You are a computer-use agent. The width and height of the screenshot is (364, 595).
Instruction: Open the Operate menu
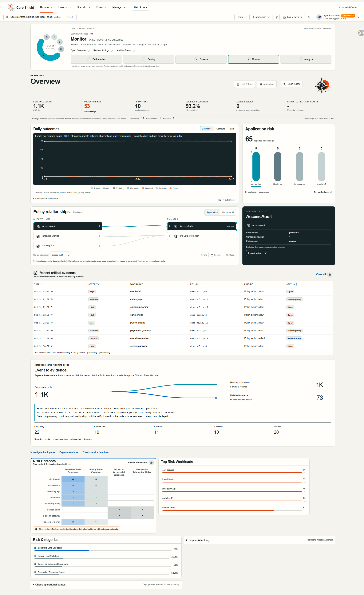(x=83, y=7)
